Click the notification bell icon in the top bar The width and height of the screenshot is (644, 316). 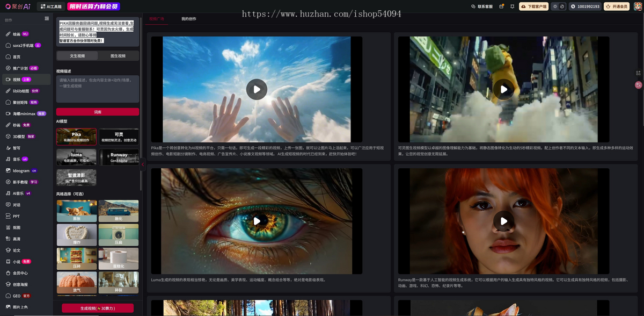(x=512, y=6)
